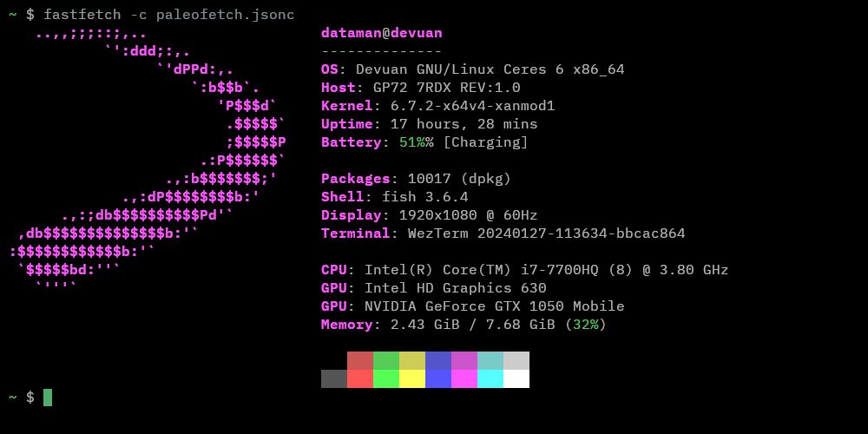Click the bright red color swatch
The height and width of the screenshot is (434, 868).
(x=360, y=378)
